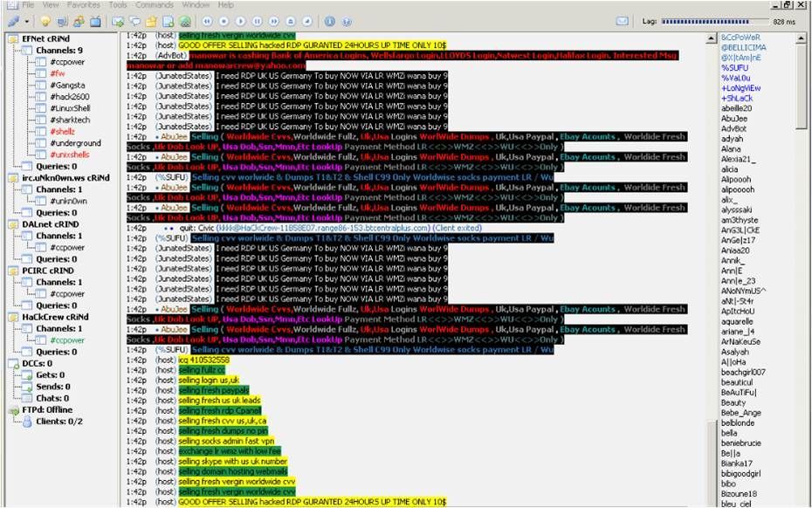The image size is (812, 508).
Task: Open the #sharktech channel
Action: coord(70,120)
